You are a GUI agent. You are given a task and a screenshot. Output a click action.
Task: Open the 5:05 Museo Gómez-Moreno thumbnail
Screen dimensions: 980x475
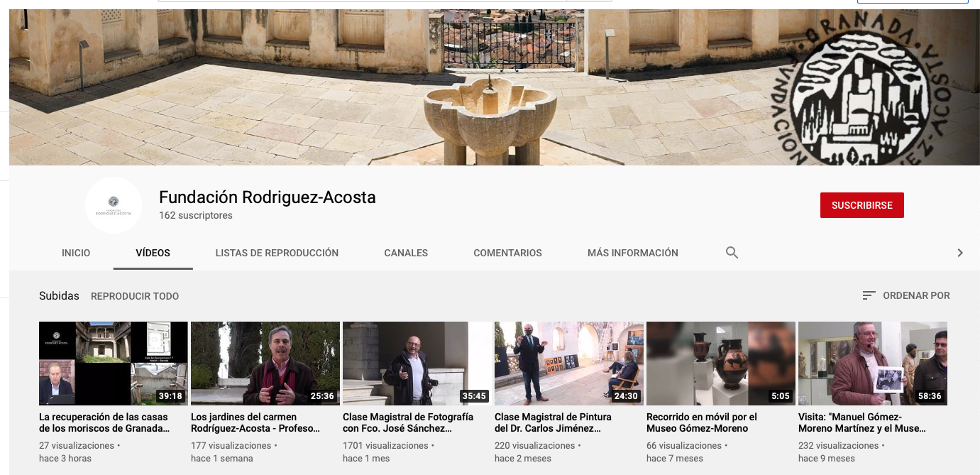(x=721, y=364)
